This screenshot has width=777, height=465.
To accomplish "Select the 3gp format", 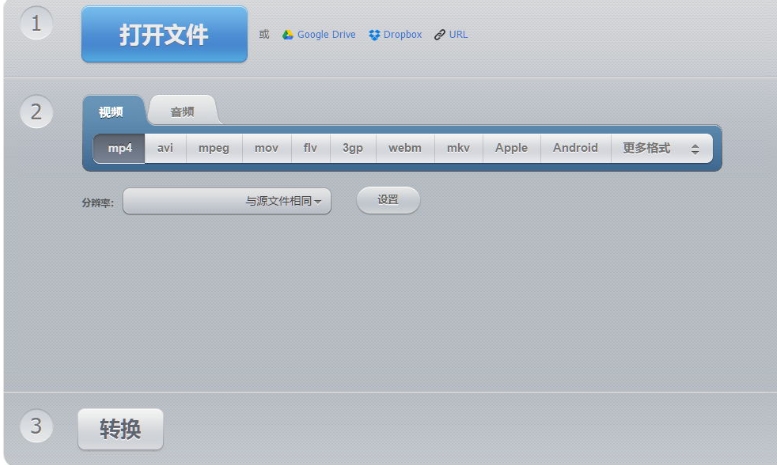I will click(x=353, y=148).
